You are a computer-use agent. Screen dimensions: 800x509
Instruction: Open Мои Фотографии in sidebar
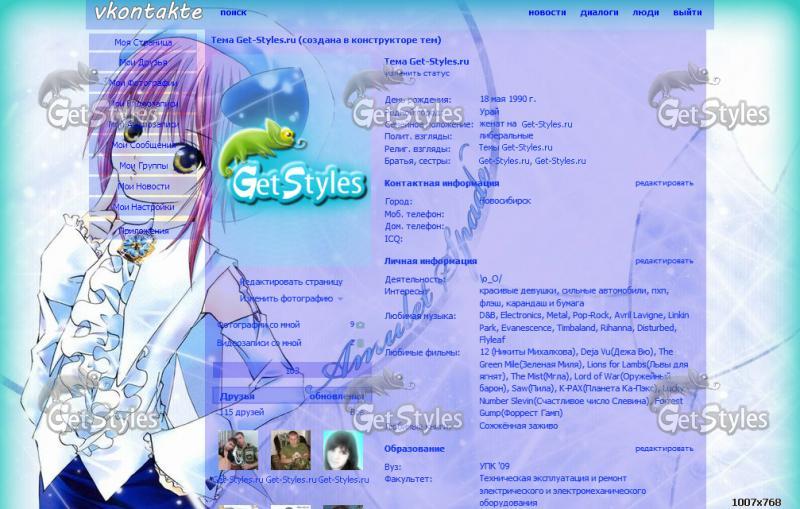(143, 83)
